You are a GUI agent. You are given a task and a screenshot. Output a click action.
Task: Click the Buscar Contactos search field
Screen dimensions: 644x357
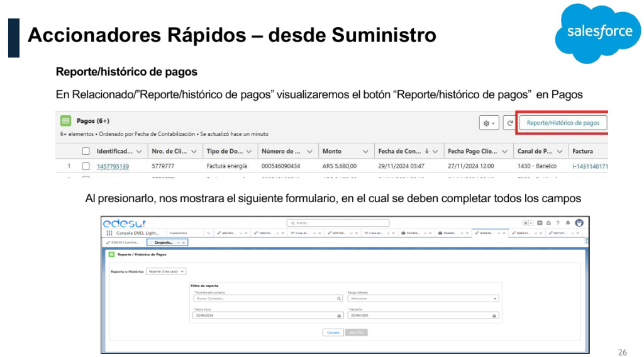pyautogui.click(x=267, y=298)
